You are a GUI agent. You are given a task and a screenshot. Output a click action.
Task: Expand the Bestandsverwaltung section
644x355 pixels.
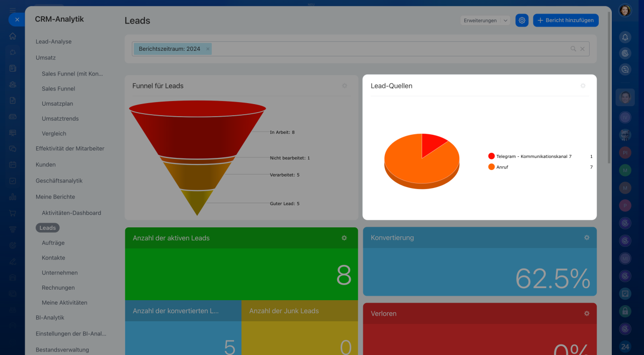click(62, 350)
